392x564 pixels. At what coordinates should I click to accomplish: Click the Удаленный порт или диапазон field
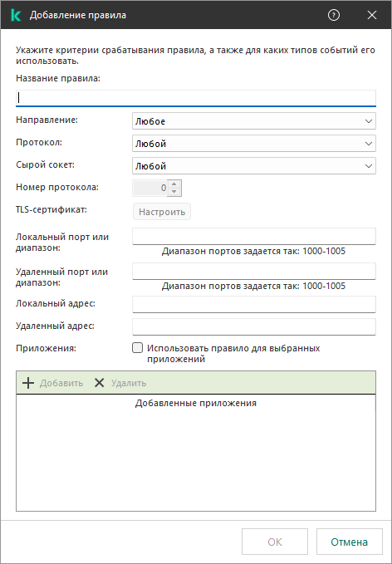coord(254,271)
